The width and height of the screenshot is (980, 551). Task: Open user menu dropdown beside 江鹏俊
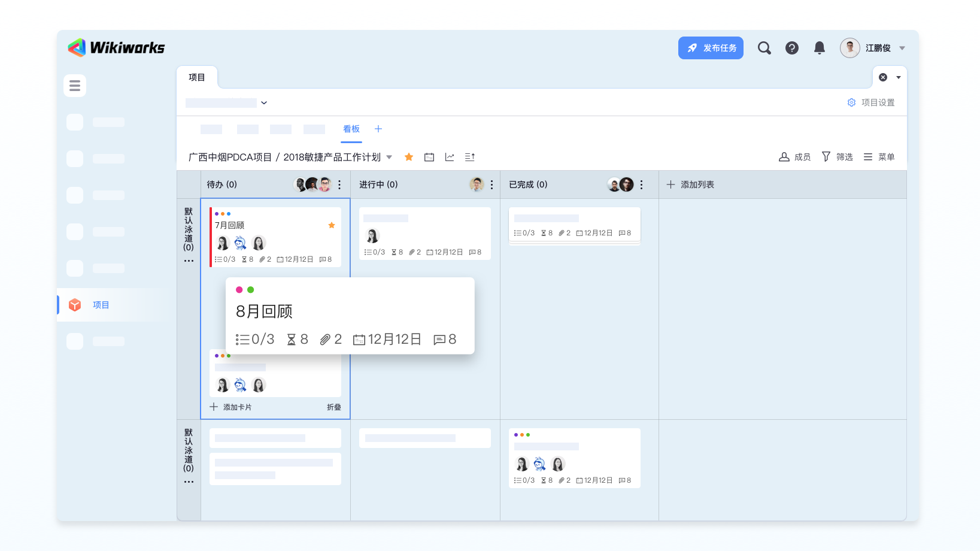click(x=902, y=48)
